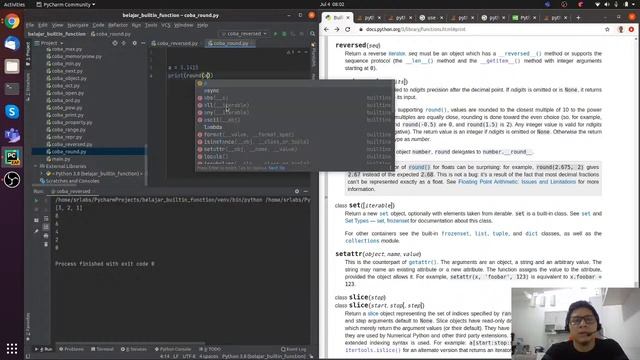Open Search Everywhere magnifier in PyCharm
Viewport: 640px width, 360px height.
[312, 33]
